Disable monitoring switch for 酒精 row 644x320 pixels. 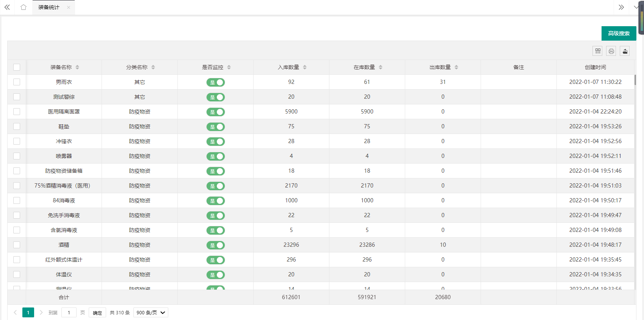(x=216, y=245)
